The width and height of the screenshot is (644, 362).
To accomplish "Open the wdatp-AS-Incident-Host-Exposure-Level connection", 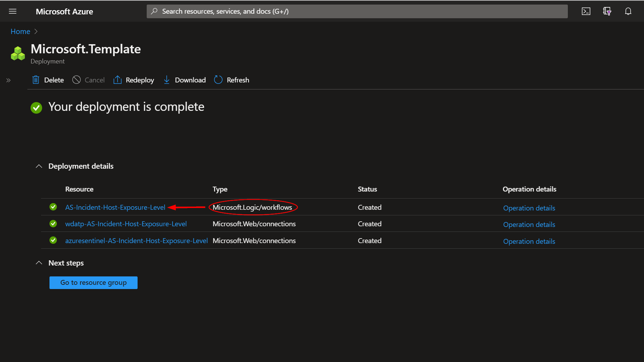I will 126,224.
